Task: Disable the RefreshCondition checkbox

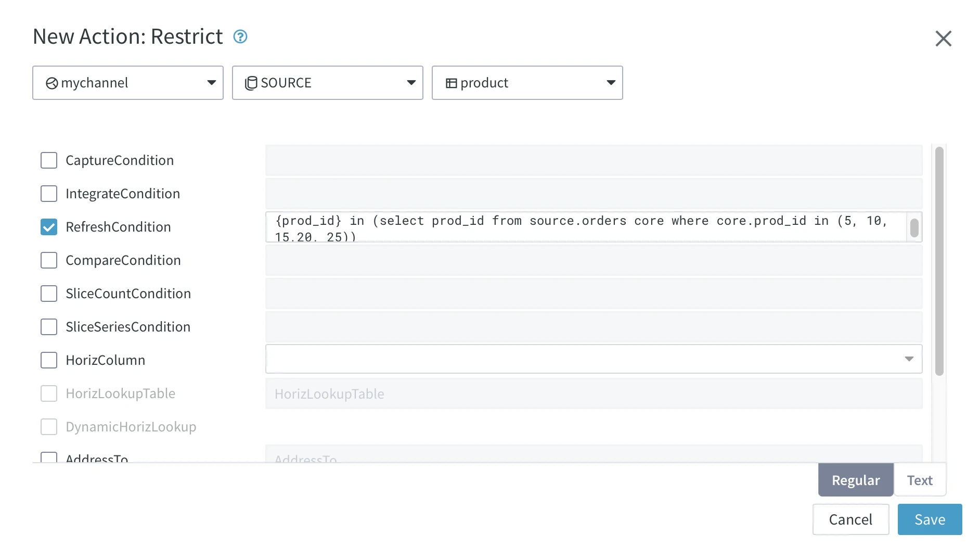Action: point(48,227)
